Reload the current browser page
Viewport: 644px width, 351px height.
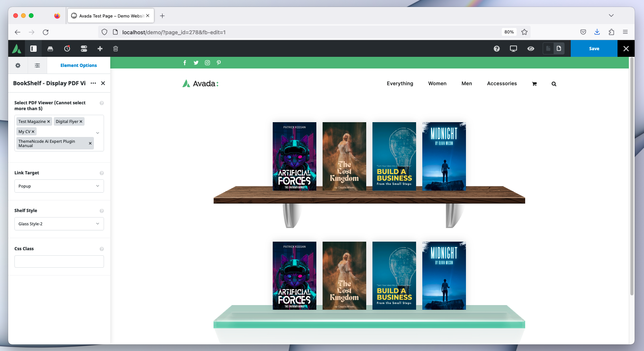coord(46,32)
